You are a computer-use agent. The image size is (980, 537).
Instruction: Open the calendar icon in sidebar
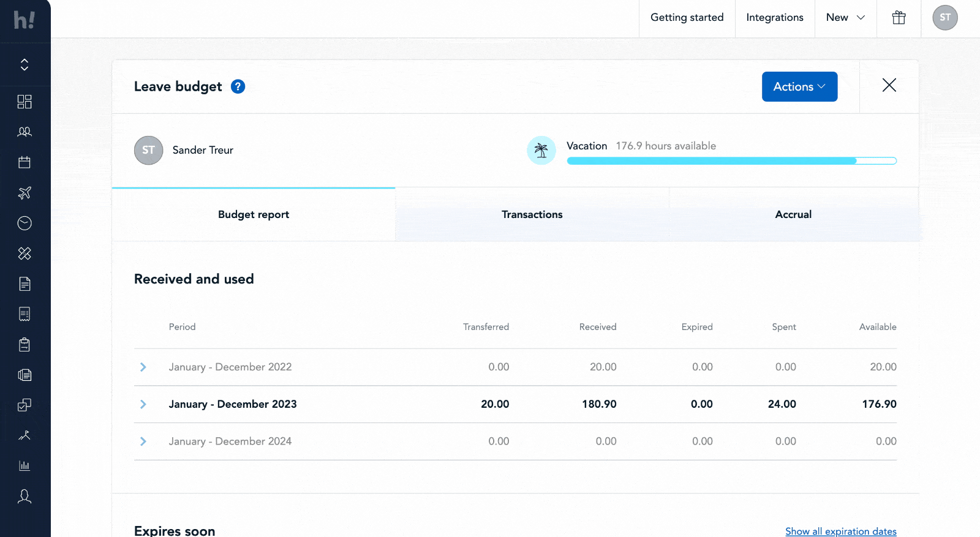[x=24, y=162]
